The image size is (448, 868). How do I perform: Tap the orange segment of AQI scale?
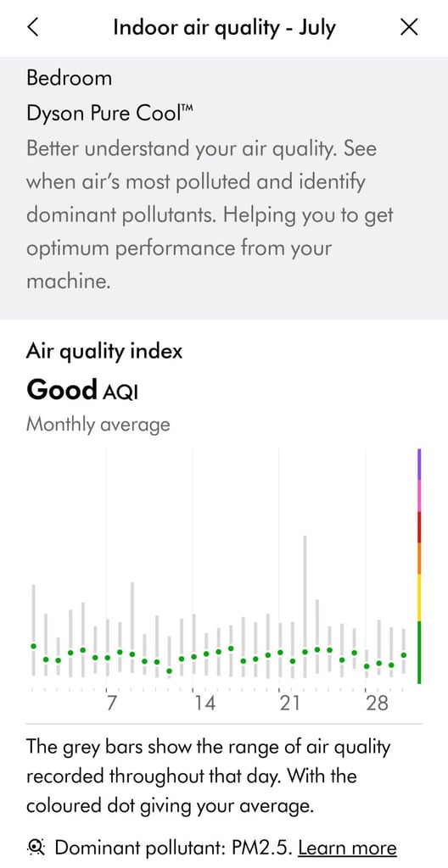pyautogui.click(x=420, y=559)
